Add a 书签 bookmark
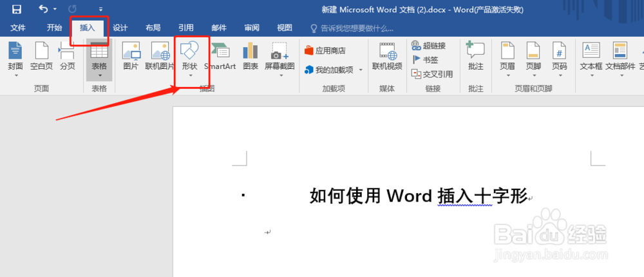The image size is (644, 277). (x=425, y=60)
